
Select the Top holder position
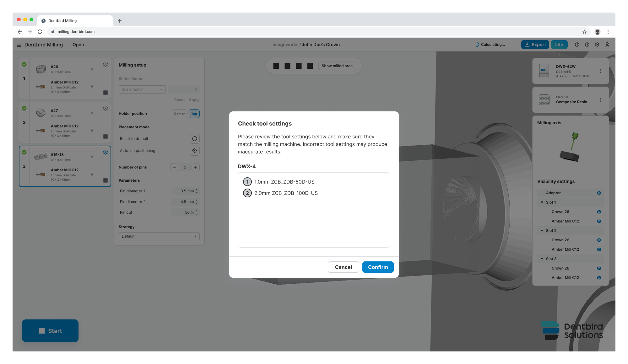[194, 114]
